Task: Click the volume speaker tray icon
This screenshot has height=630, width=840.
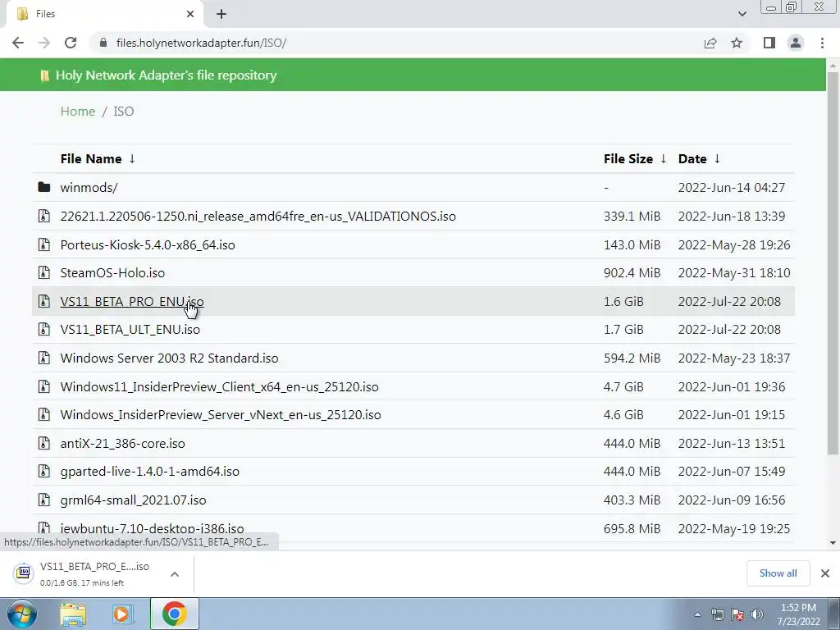Action: [x=756, y=614]
